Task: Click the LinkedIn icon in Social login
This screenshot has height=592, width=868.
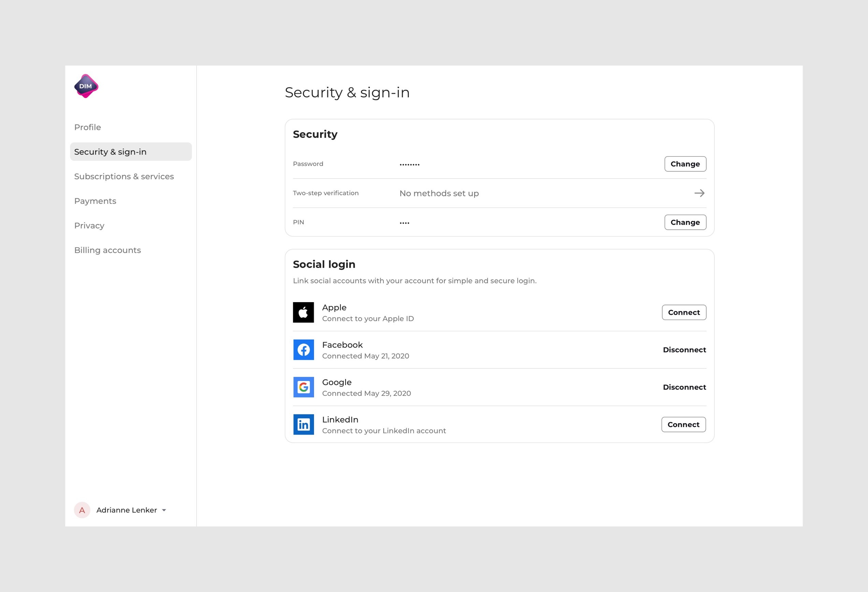Action: (x=303, y=424)
